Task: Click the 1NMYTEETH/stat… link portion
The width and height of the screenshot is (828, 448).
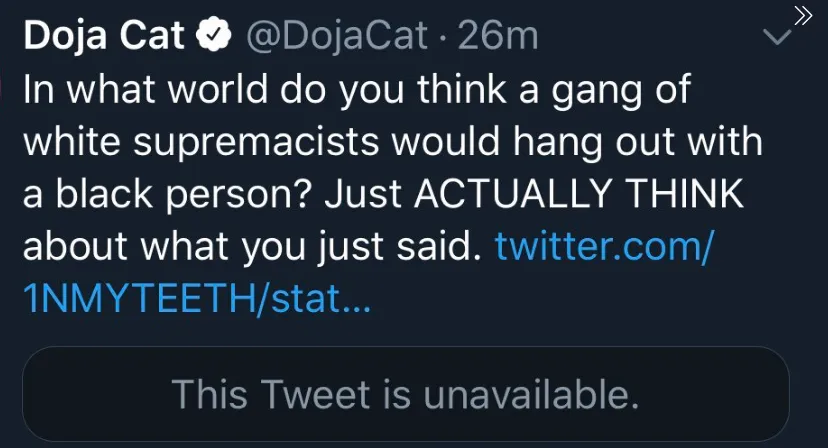Action: [197, 298]
